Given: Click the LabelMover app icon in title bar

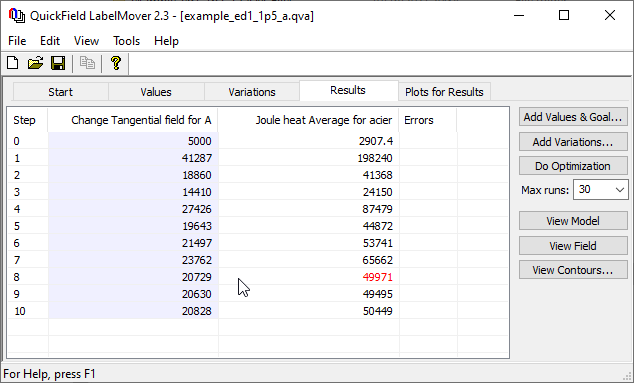Looking at the screenshot, I should [17, 15].
